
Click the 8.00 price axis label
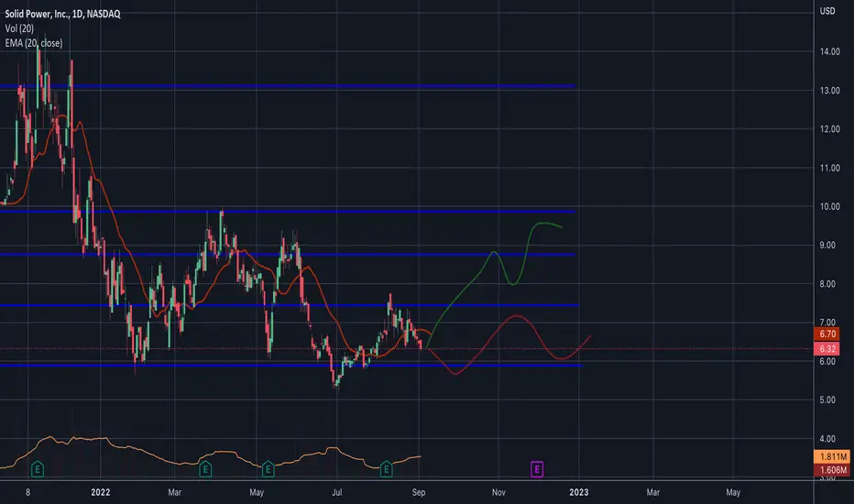tap(827, 284)
